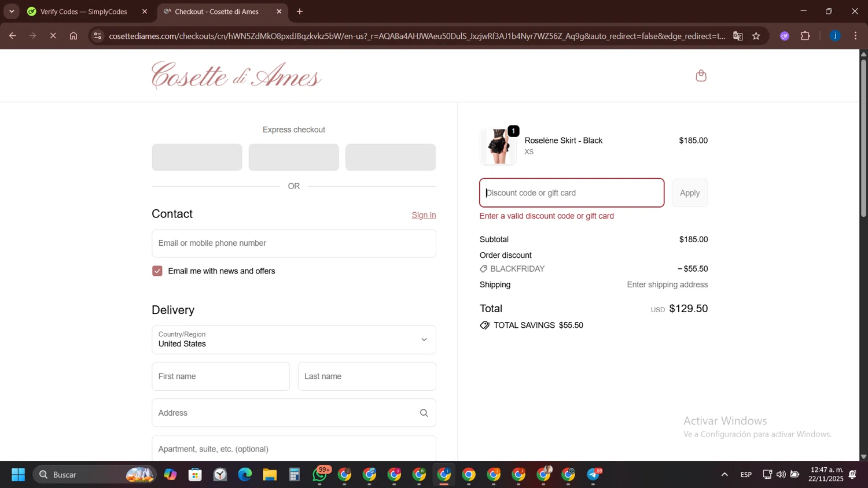The width and height of the screenshot is (868, 488).
Task: Open the purple extension icon in toolbar
Action: tap(785, 36)
